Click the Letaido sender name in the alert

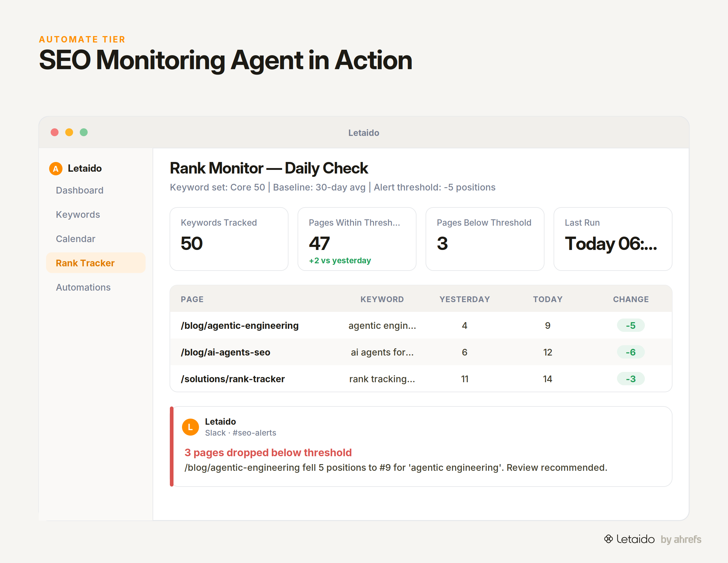220,422
